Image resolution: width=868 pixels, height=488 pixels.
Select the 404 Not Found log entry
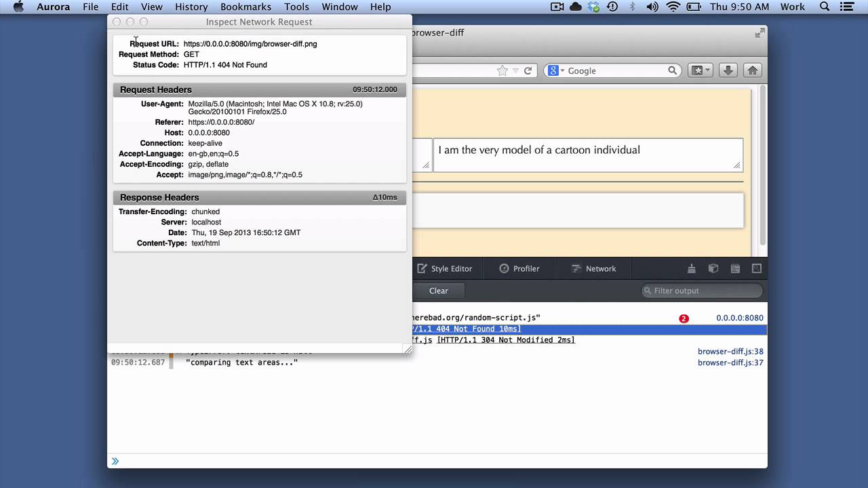(x=589, y=329)
